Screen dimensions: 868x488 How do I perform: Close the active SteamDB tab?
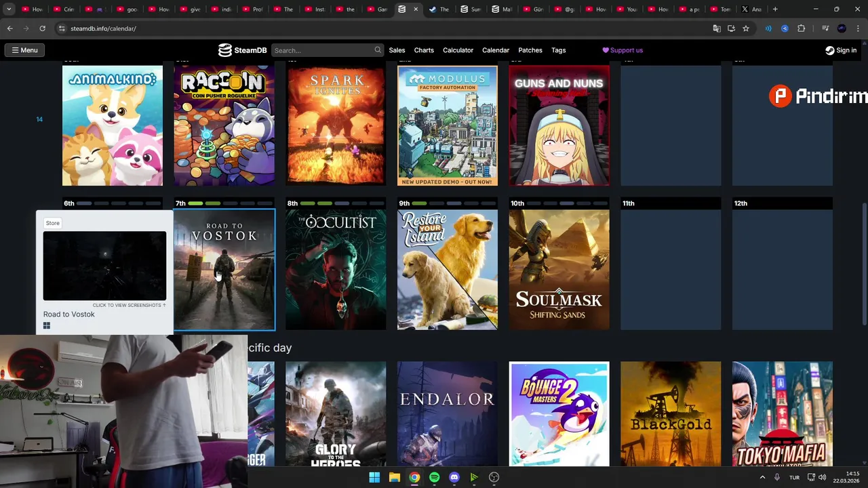[416, 9]
